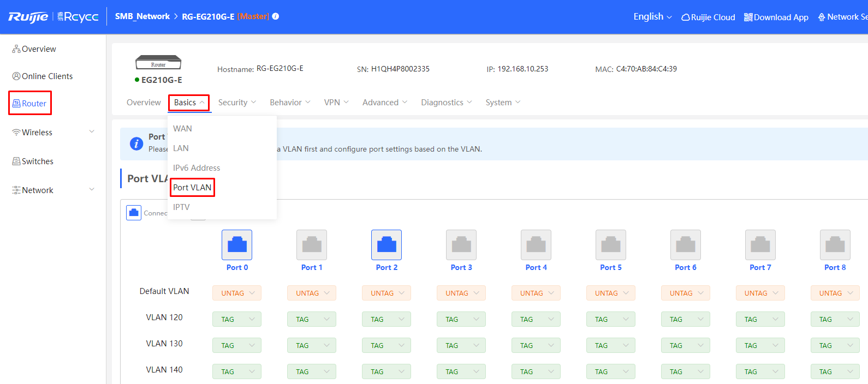This screenshot has height=384, width=868.
Task: Choose WAN from Basics menu
Action: coord(222,129)
